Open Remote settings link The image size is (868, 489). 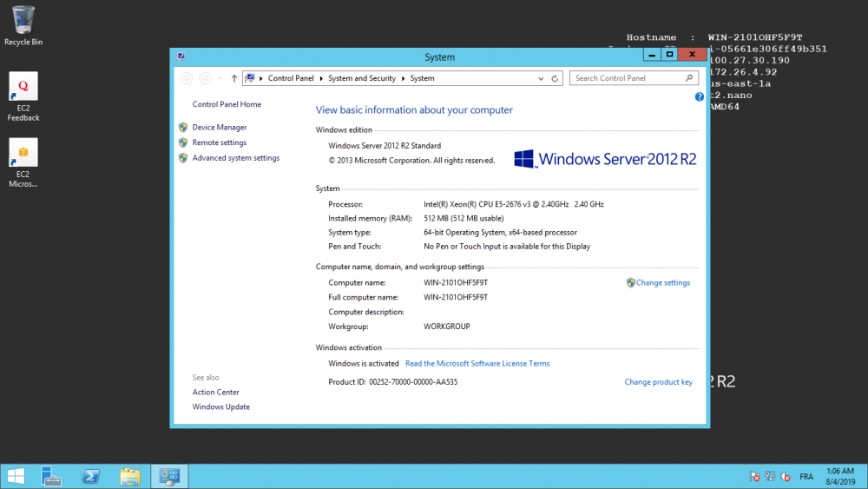pos(220,142)
